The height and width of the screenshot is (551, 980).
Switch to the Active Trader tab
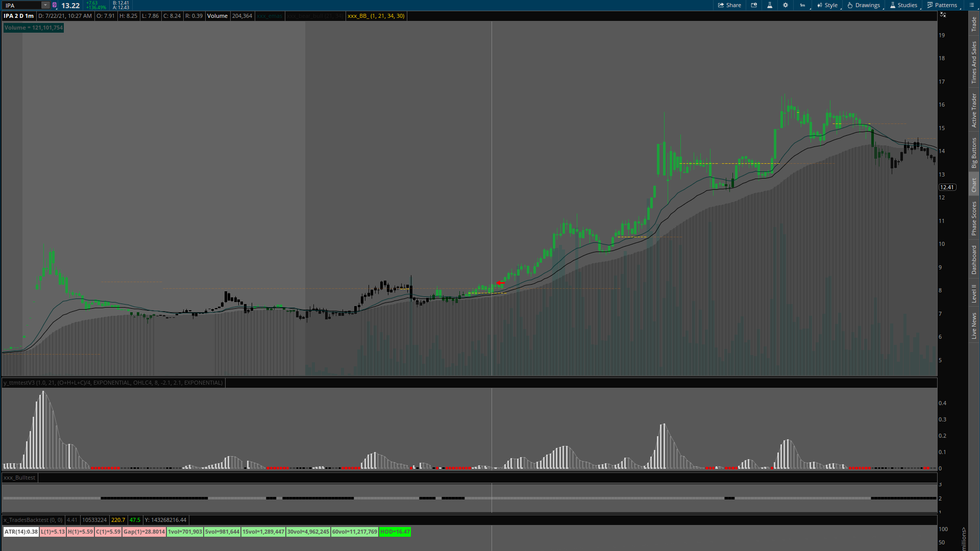(x=974, y=110)
